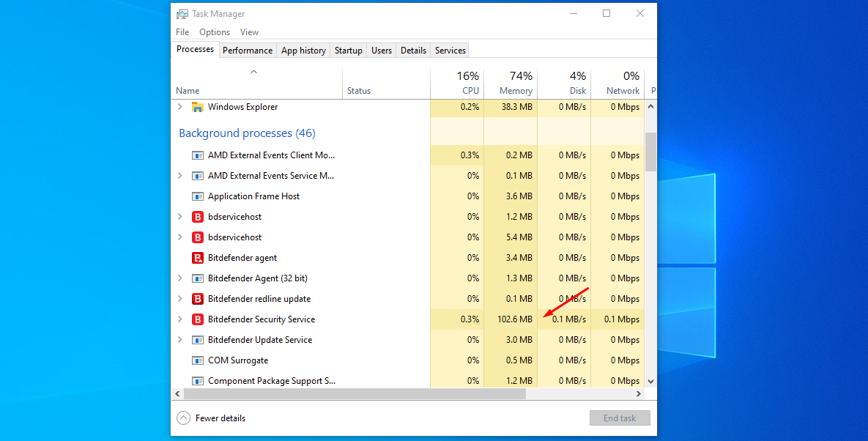Expand Bitdefender Agent (32 bit) row
Viewport: 868px width, 441px height.
tap(180, 278)
